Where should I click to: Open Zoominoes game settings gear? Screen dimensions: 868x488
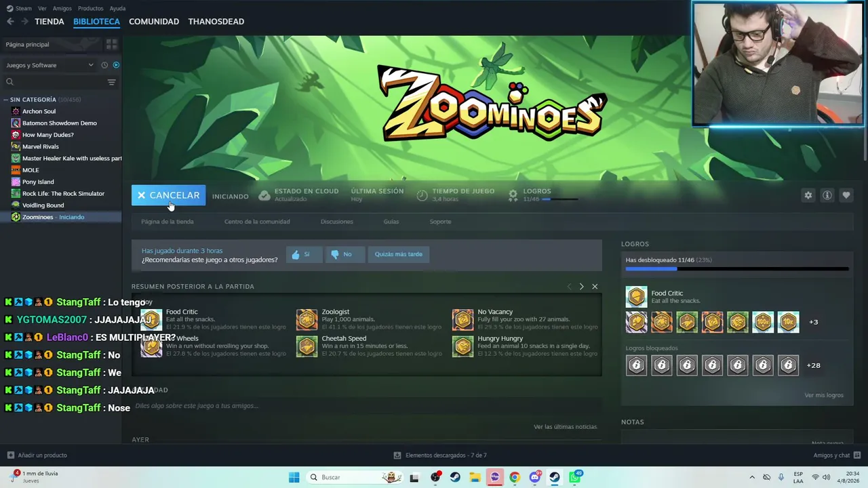808,195
